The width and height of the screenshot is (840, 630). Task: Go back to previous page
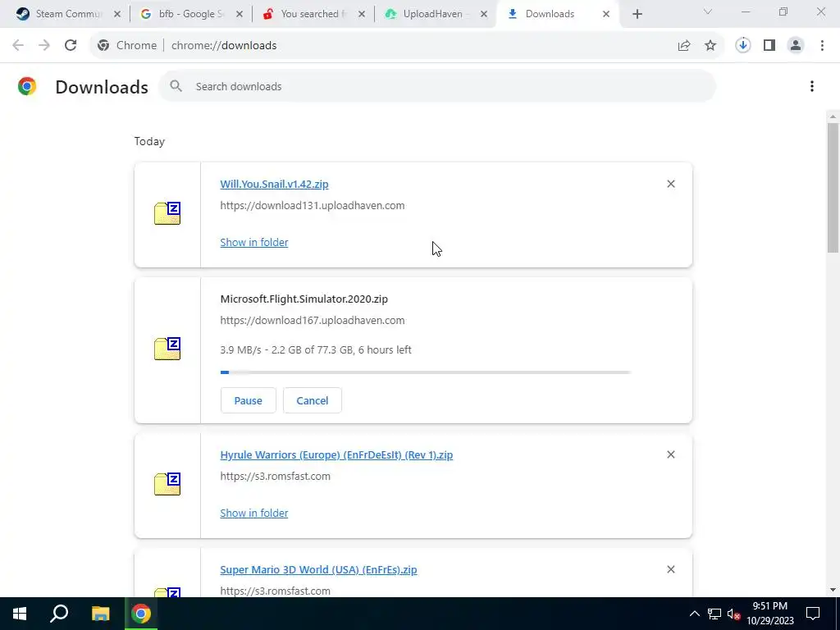(18, 46)
